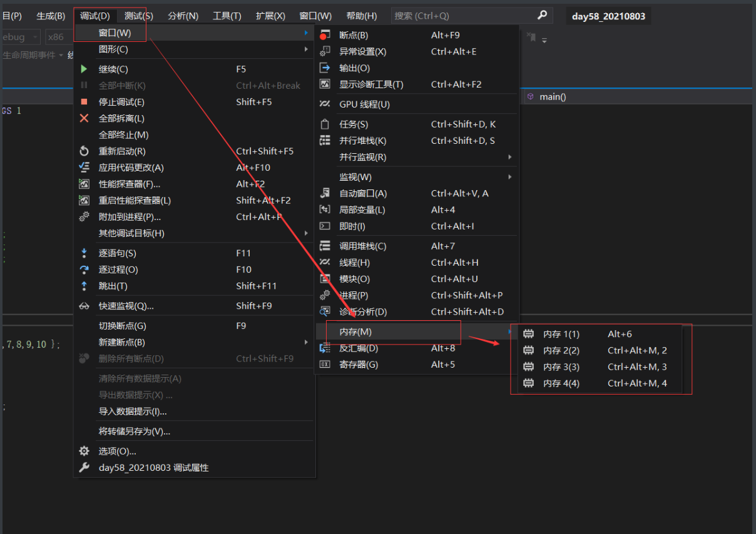Click the Stop Debugging (停止调试) red square icon
Viewport: 756px width, 534px height.
(x=84, y=102)
